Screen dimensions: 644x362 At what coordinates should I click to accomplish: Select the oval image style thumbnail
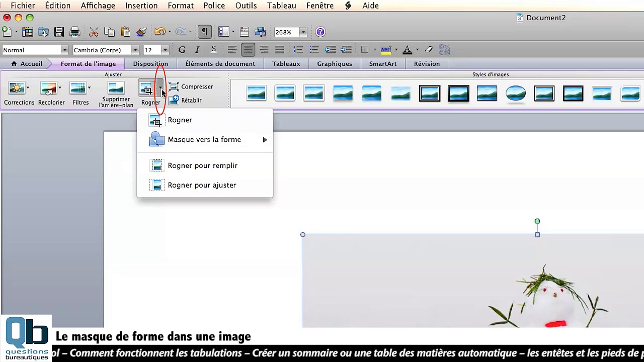[x=516, y=93]
